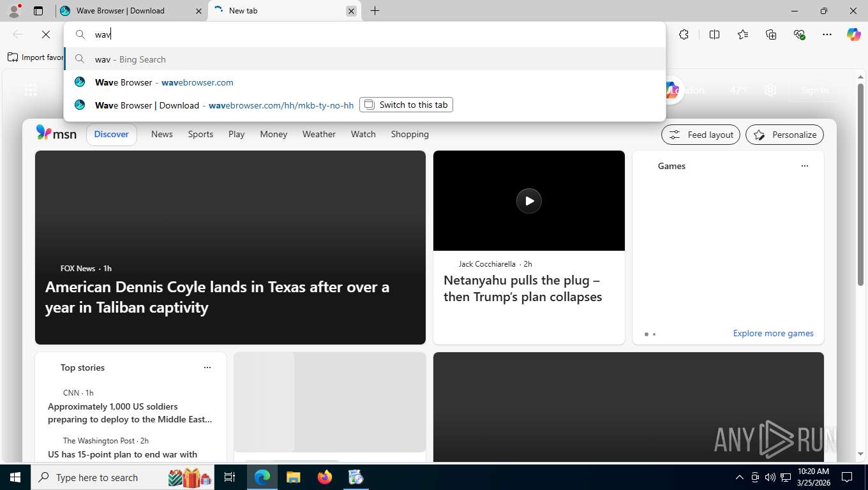Click Import favorites bookmark
Screen dimensions: 868x490
pyautogui.click(x=36, y=57)
